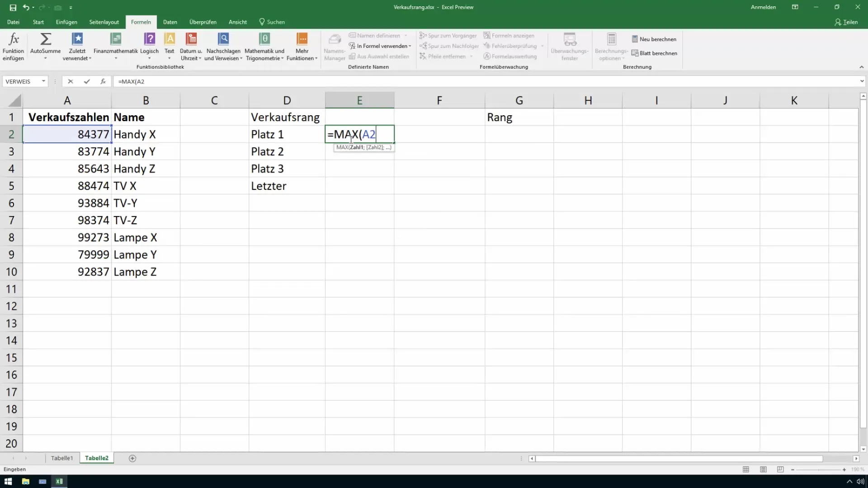The width and height of the screenshot is (868, 488).
Task: Switch to the Seitenlayout tab
Action: tap(104, 22)
